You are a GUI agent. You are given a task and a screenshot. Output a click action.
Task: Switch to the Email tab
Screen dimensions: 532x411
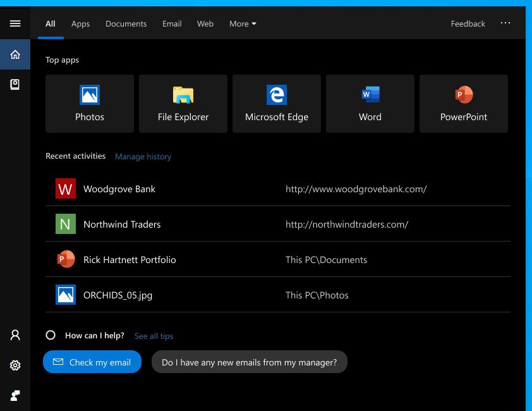click(172, 23)
